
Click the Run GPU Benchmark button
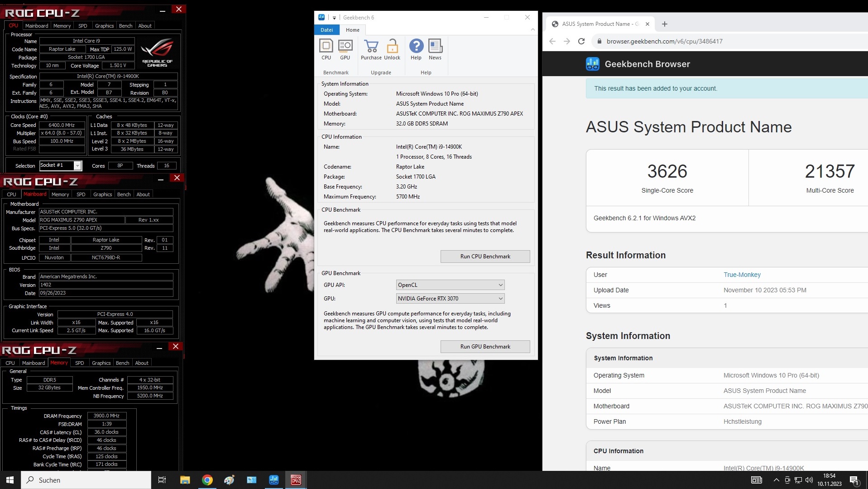(x=485, y=347)
